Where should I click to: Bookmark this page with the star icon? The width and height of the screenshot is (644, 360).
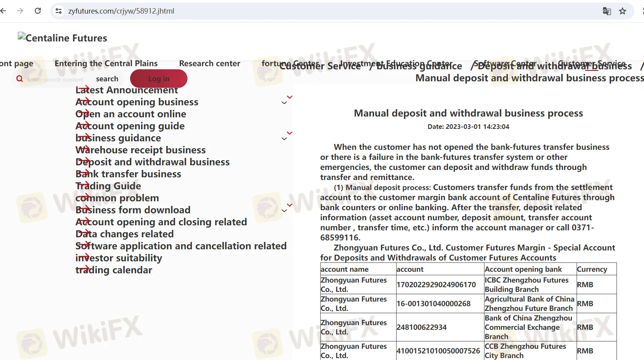point(622,11)
